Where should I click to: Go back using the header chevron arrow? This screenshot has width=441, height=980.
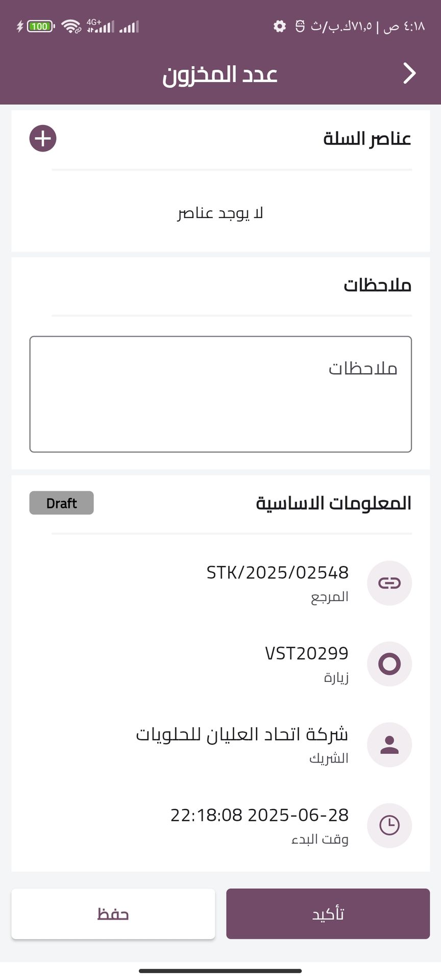(x=409, y=73)
